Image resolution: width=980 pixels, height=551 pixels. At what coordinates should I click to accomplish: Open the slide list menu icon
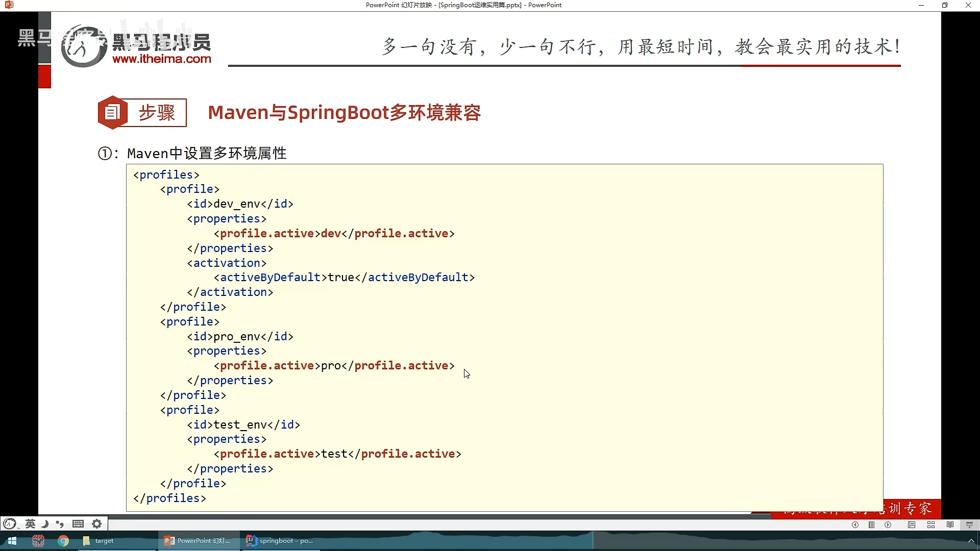[x=872, y=525]
